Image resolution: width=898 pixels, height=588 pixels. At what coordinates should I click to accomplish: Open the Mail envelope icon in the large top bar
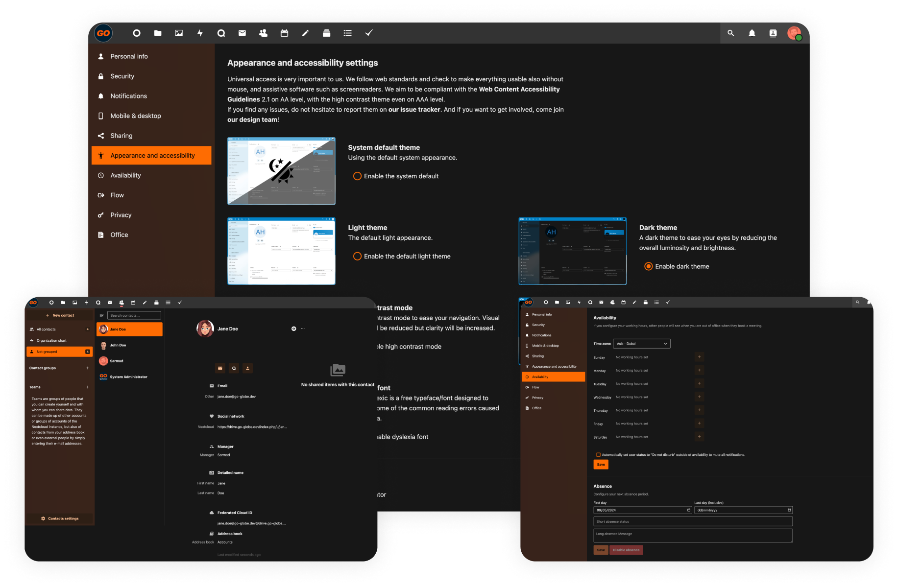coord(242,33)
